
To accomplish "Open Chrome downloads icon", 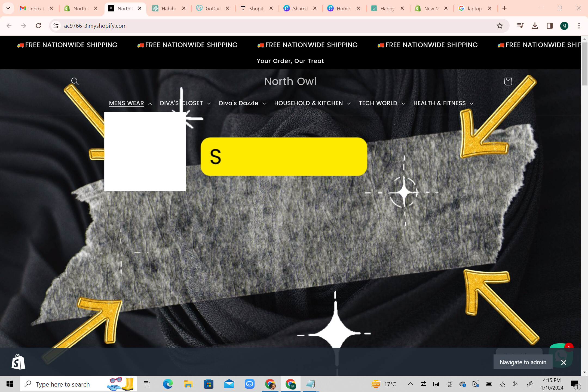I will click(x=535, y=26).
